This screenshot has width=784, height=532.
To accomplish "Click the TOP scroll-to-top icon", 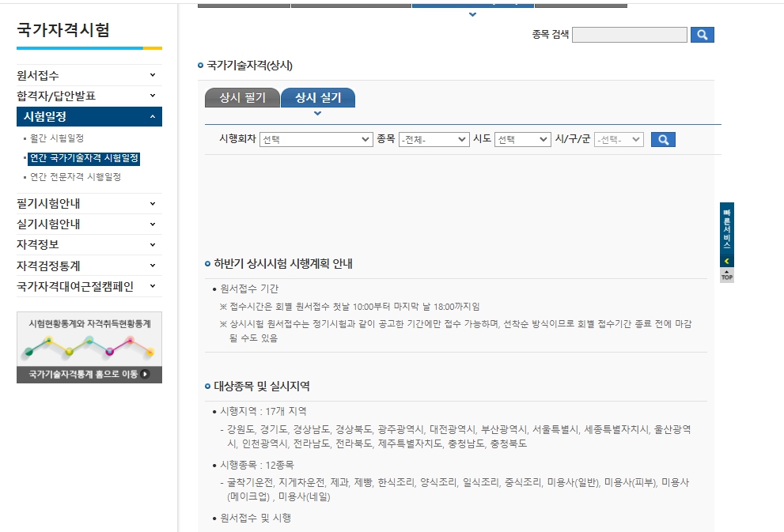I will (x=726, y=276).
